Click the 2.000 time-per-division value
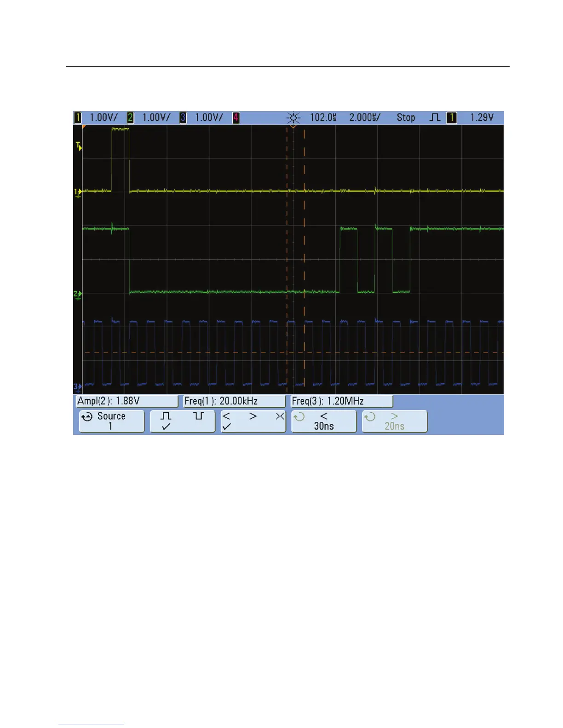Image resolution: width=563 pixels, height=728 pixels. (x=365, y=118)
